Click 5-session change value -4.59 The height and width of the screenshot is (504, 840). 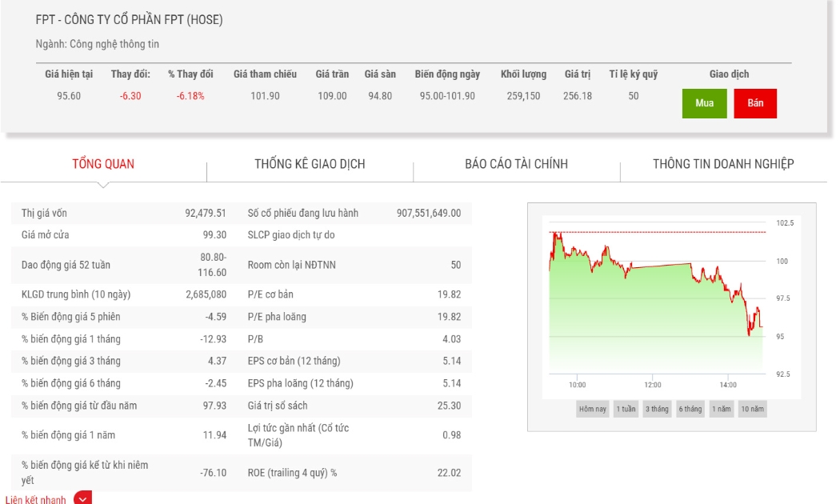coord(215,317)
